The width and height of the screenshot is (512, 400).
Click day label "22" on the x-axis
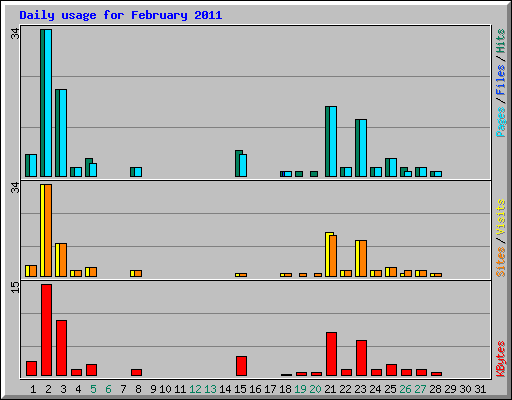[345, 389]
